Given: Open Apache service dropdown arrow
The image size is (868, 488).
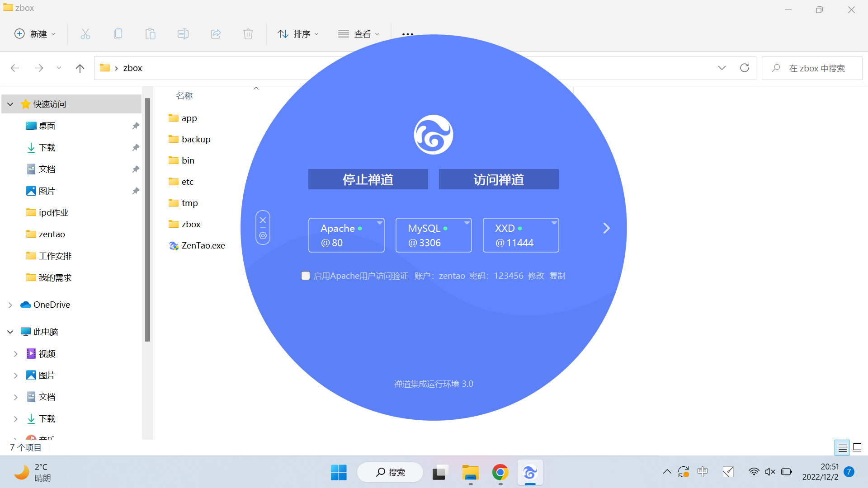Looking at the screenshot, I should 380,223.
